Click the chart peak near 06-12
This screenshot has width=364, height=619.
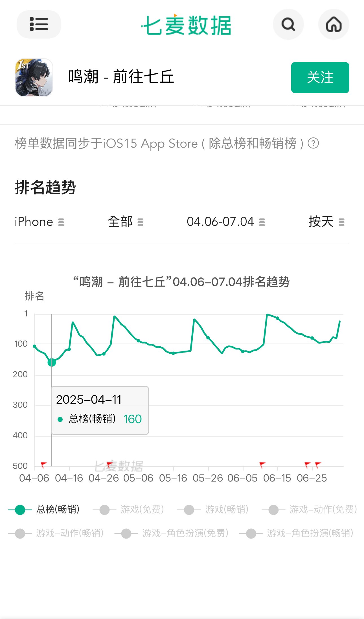point(267,314)
